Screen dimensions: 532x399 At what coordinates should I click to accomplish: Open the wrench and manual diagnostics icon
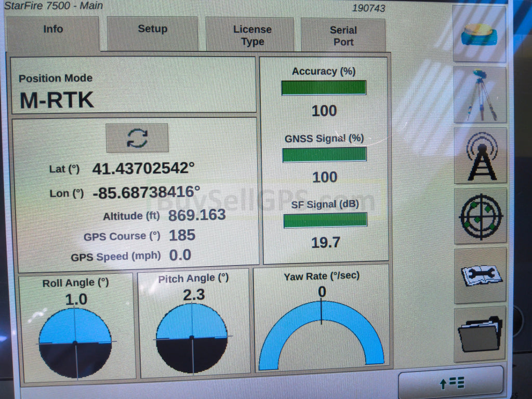click(480, 275)
